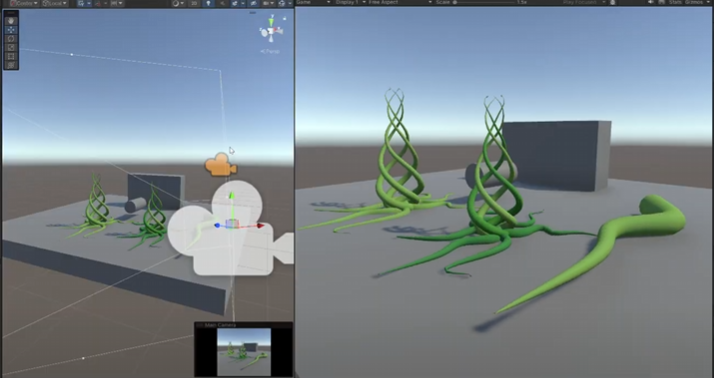Open the Center pivot mode dropdown
Viewport: 714px width, 378px height.
pos(24,3)
